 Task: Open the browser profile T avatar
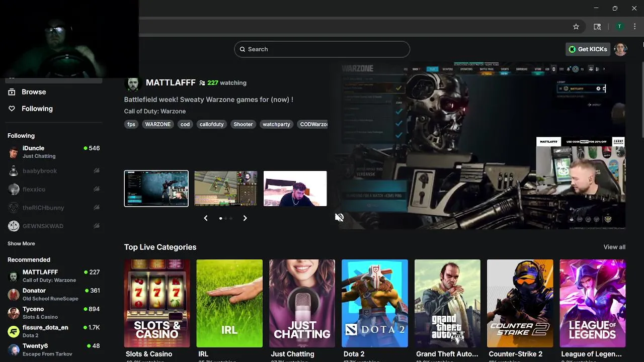point(619,27)
